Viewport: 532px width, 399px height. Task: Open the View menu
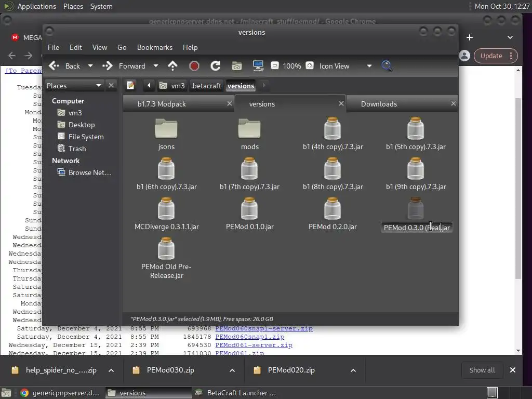[x=100, y=47]
